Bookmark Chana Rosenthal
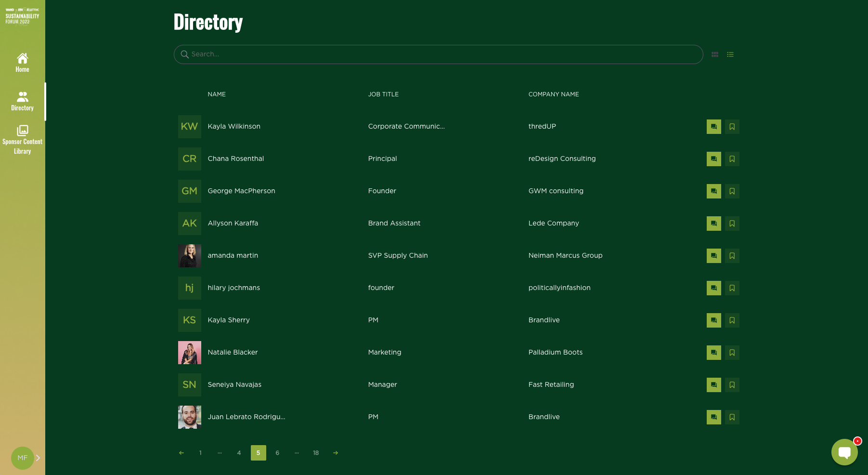The image size is (868, 475). (732, 159)
